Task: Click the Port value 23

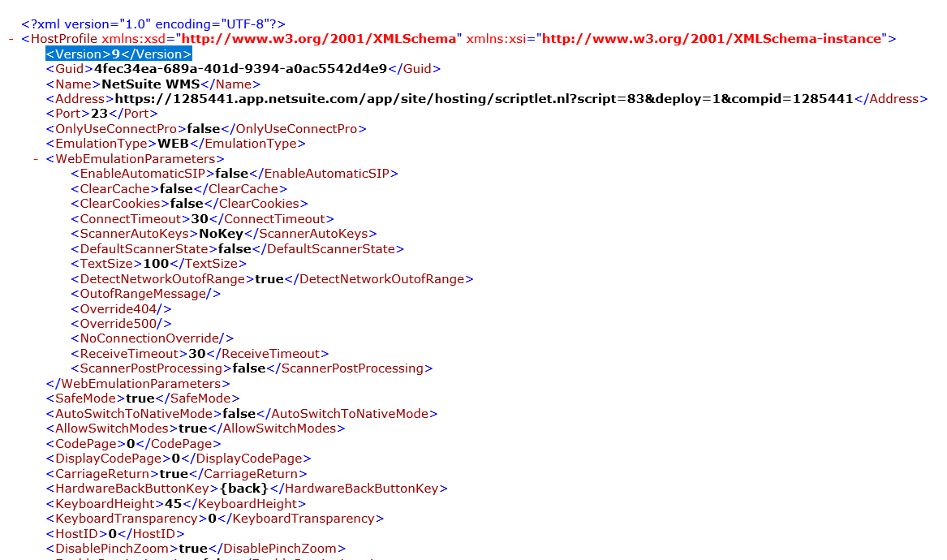Action: pos(99,114)
